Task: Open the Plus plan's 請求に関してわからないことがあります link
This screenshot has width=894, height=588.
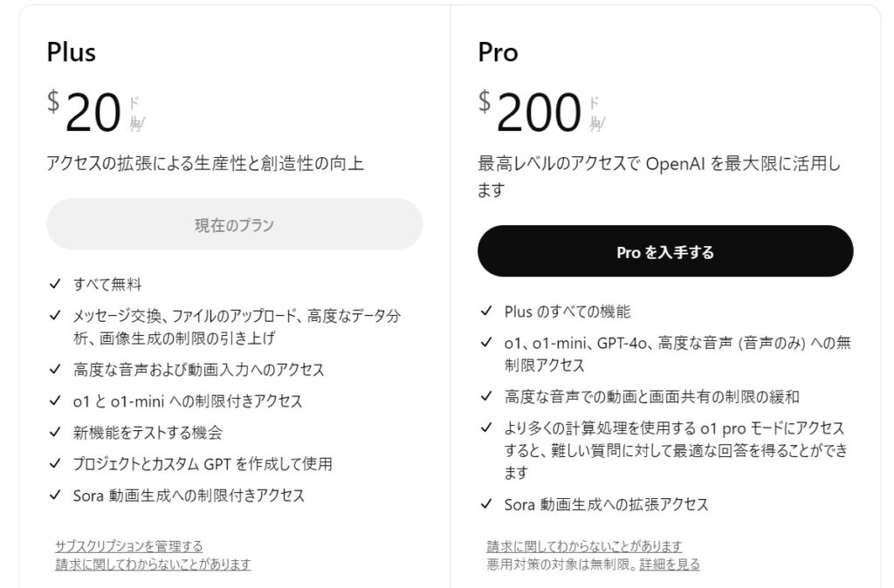Action: pos(153,564)
